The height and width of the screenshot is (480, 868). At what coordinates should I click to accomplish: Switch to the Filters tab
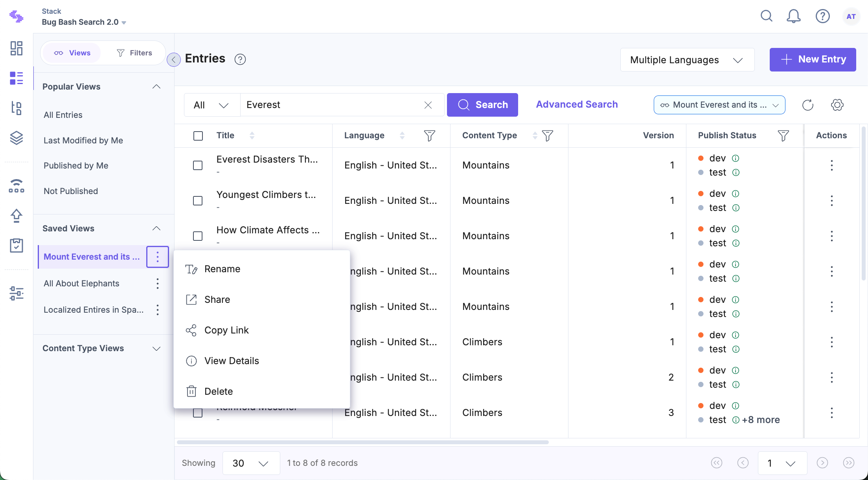point(134,53)
